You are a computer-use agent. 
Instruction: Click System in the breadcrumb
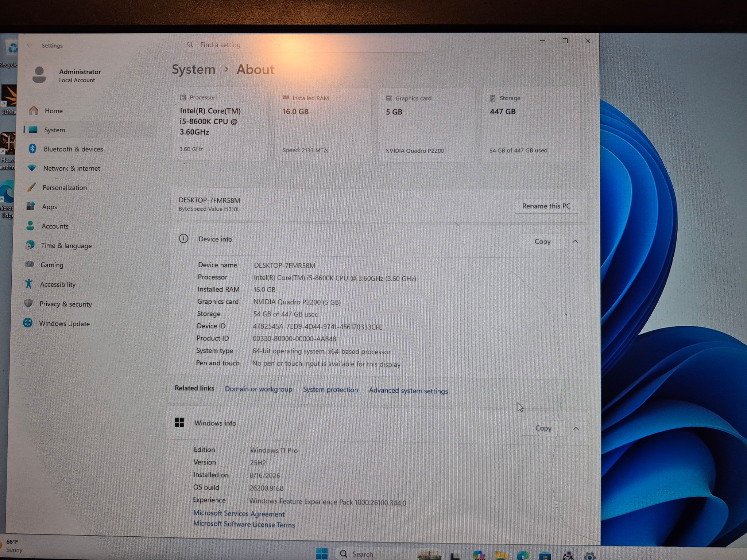point(194,69)
